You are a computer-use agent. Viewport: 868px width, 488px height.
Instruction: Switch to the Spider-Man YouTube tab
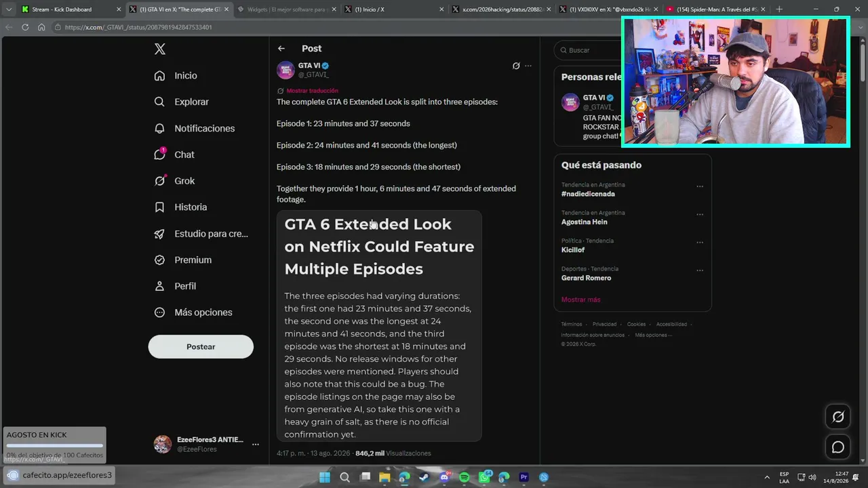click(716, 9)
